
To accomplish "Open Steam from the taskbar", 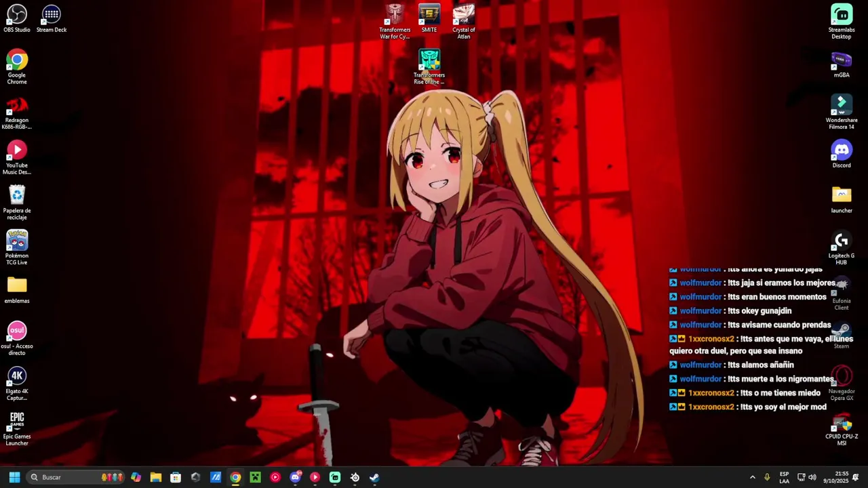I will coord(374,477).
